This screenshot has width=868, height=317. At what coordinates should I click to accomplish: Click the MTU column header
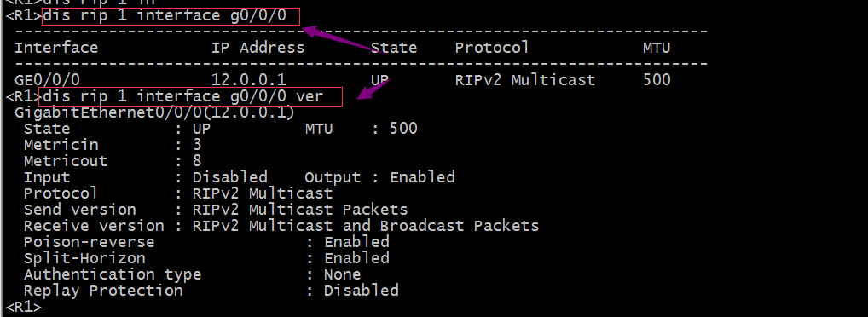click(x=657, y=48)
